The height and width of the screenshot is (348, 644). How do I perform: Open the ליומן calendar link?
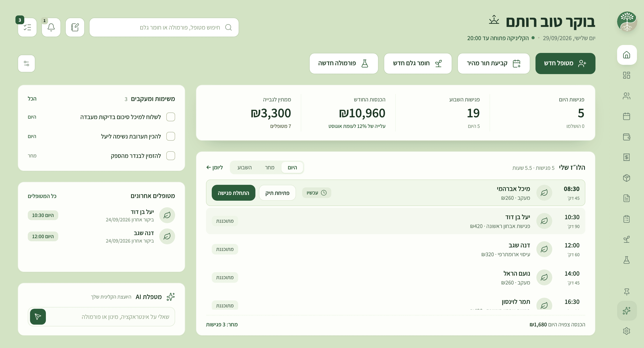coord(215,167)
